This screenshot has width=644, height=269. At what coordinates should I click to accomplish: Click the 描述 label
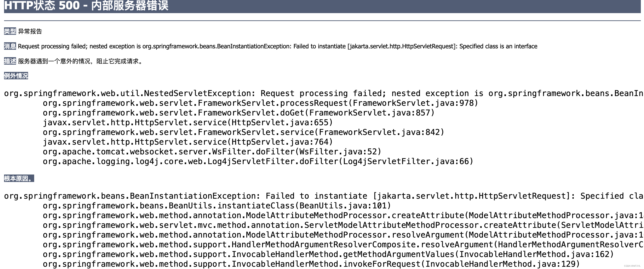point(10,61)
